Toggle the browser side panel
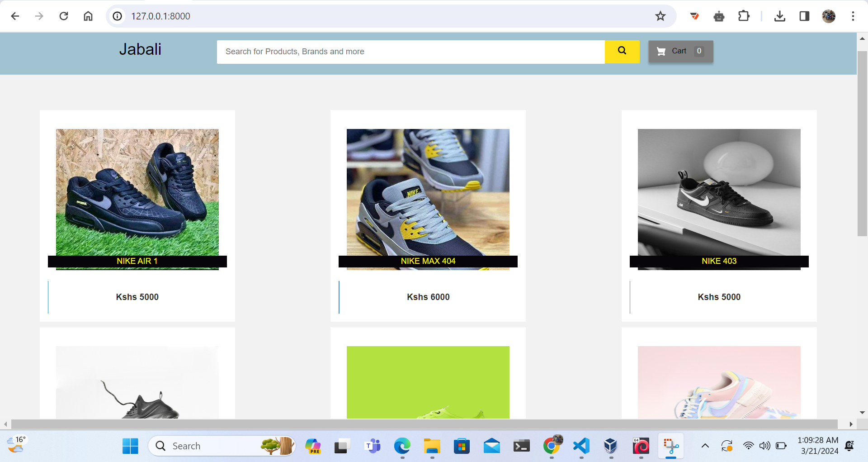 tap(804, 16)
